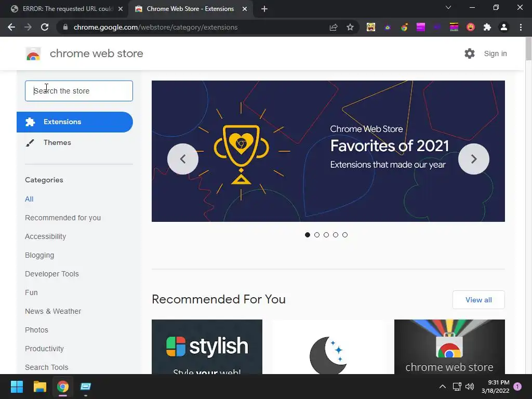Open the tab search dropdown arrow

click(448, 7)
